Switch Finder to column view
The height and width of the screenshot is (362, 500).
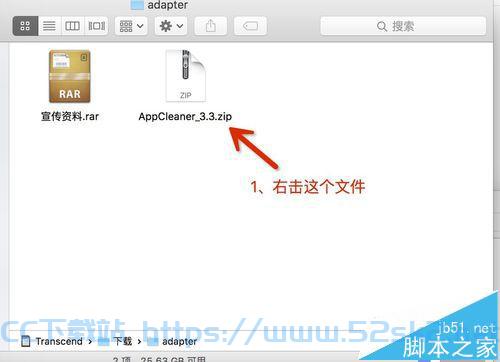(72, 26)
